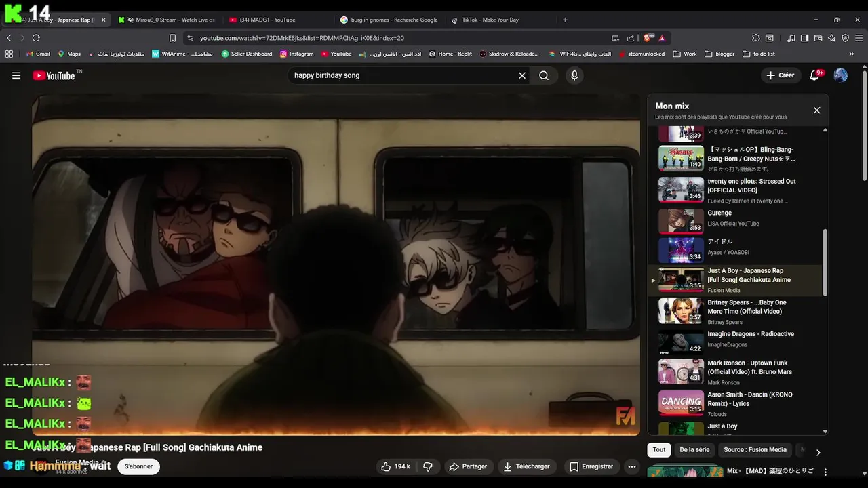Open the Créer menu
868x488 pixels.
click(x=781, y=75)
